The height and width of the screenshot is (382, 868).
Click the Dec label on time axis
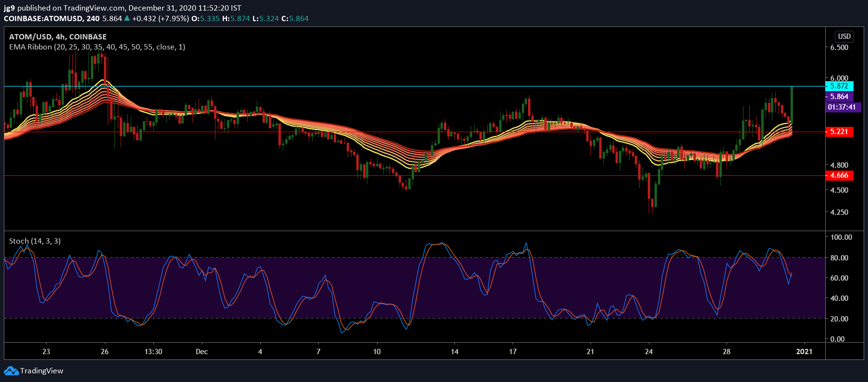point(202,352)
